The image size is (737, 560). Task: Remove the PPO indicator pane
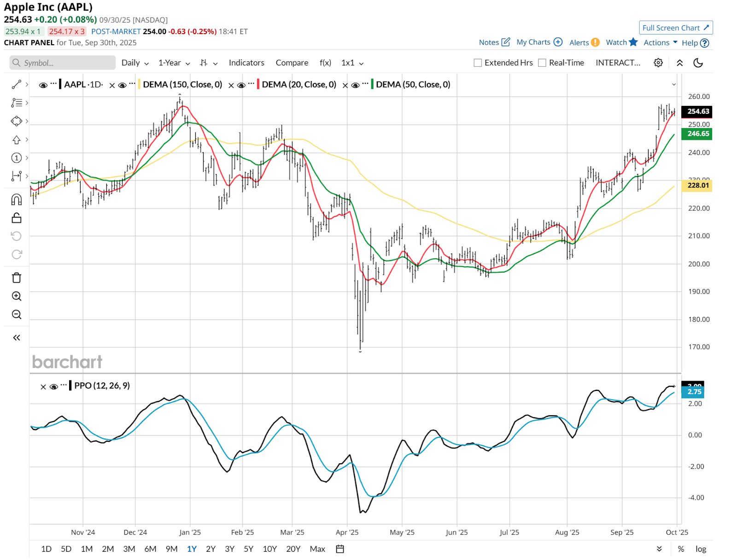point(43,387)
